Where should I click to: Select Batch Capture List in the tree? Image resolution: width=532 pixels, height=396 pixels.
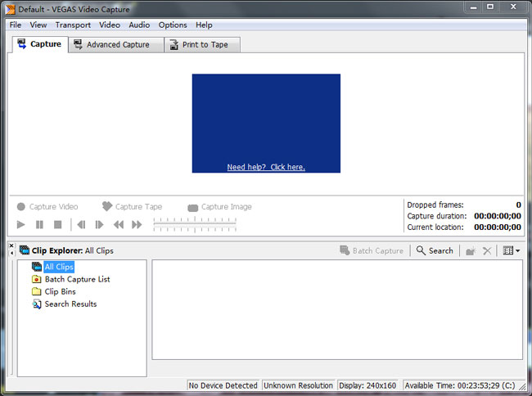click(x=78, y=279)
